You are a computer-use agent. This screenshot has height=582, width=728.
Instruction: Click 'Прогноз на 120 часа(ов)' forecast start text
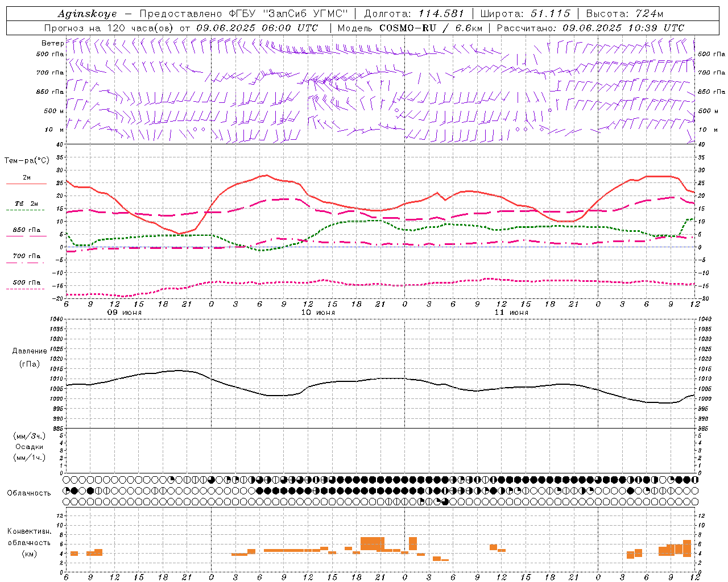pos(109,28)
